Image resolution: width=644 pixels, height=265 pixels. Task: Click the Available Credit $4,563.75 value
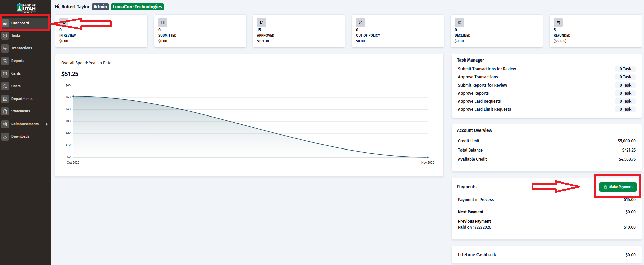(x=627, y=159)
